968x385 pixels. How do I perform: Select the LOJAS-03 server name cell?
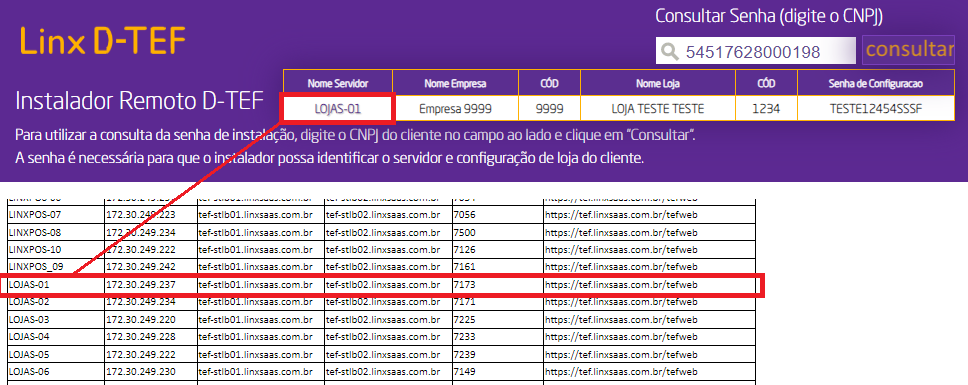(56, 320)
